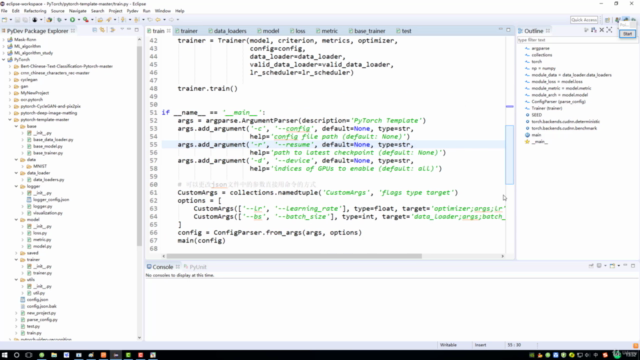Collapse the logger folder in tree
Viewport: 640px width, 360px height.
(17, 187)
